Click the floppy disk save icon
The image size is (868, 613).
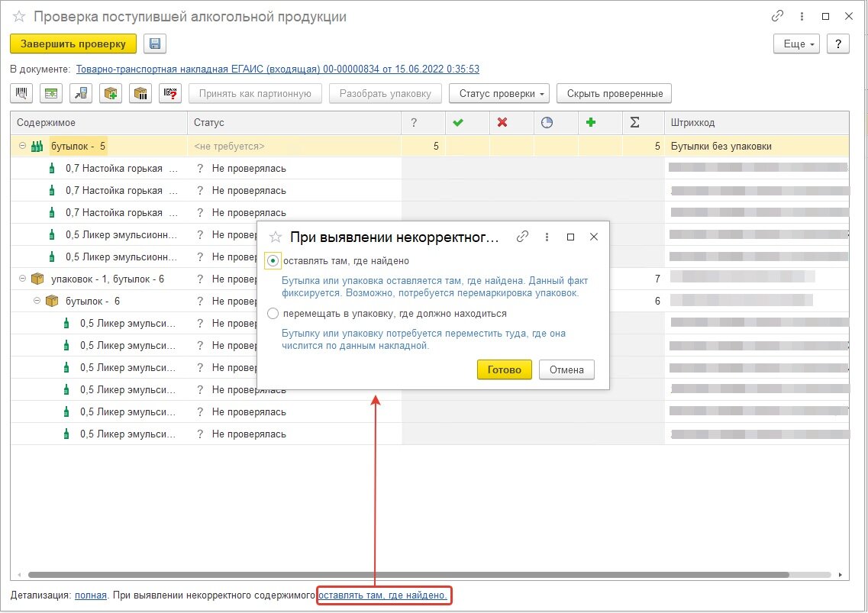(x=155, y=44)
